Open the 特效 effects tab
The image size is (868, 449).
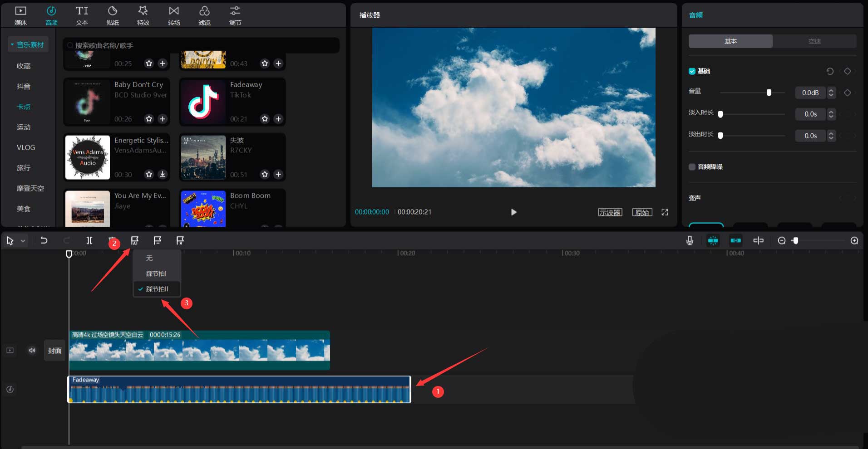click(x=143, y=15)
